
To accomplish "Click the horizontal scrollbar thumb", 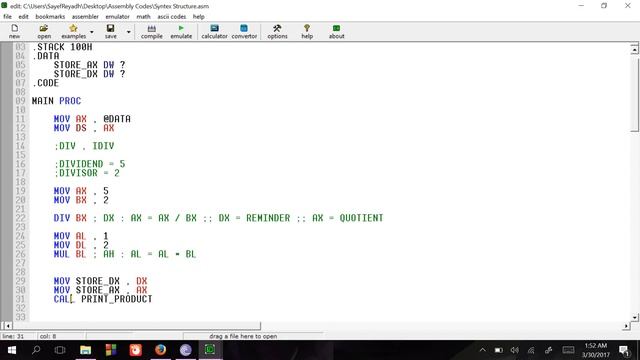I will coord(136,326).
